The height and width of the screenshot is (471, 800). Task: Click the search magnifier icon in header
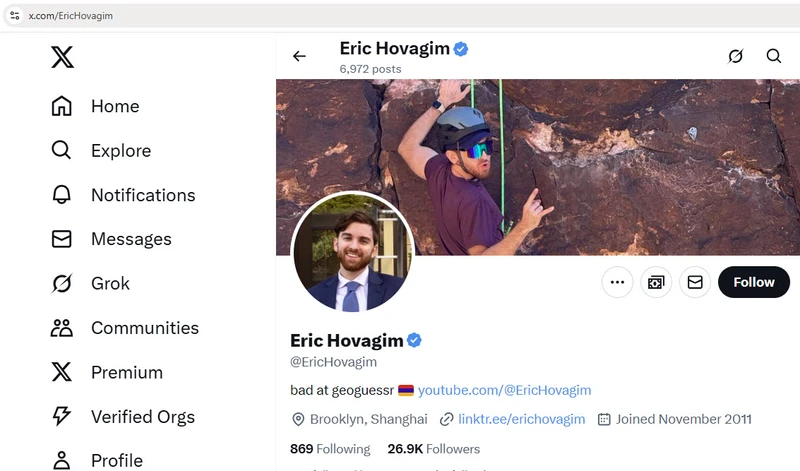click(774, 56)
